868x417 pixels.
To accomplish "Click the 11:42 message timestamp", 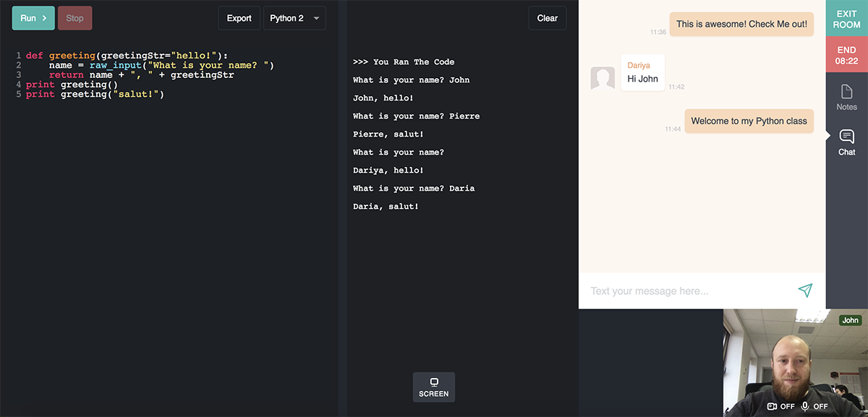I will [676, 87].
